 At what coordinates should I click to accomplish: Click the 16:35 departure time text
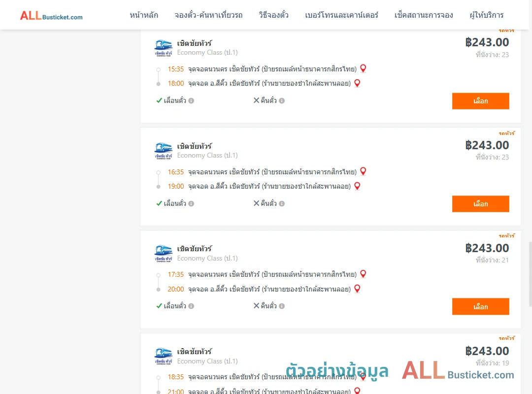[176, 172]
